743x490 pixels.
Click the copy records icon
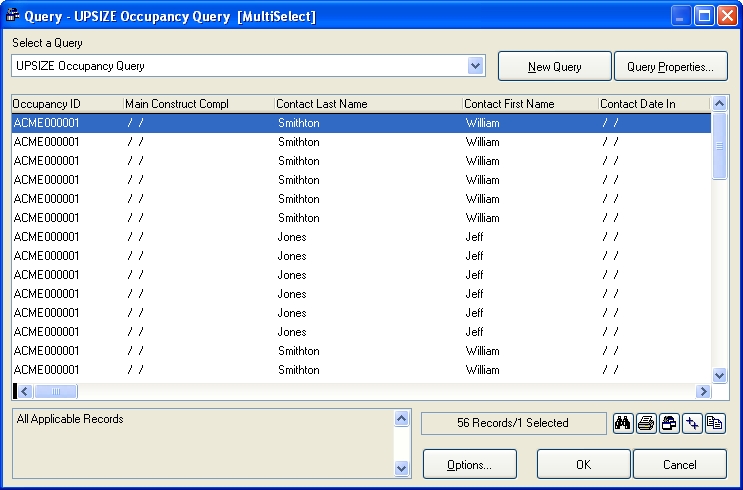pyautogui.click(x=715, y=423)
